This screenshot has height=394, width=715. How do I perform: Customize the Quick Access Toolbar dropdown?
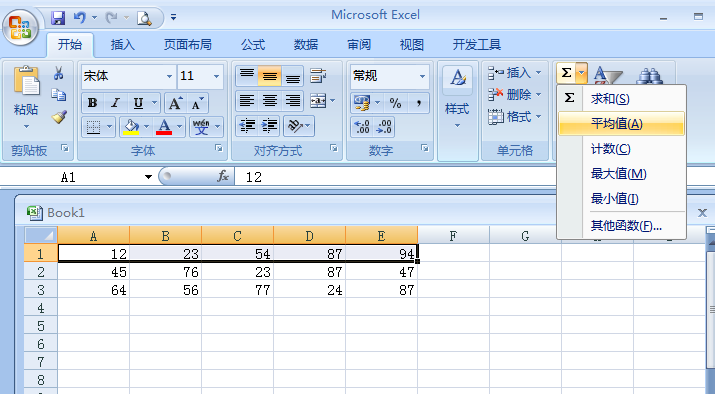click(x=173, y=17)
